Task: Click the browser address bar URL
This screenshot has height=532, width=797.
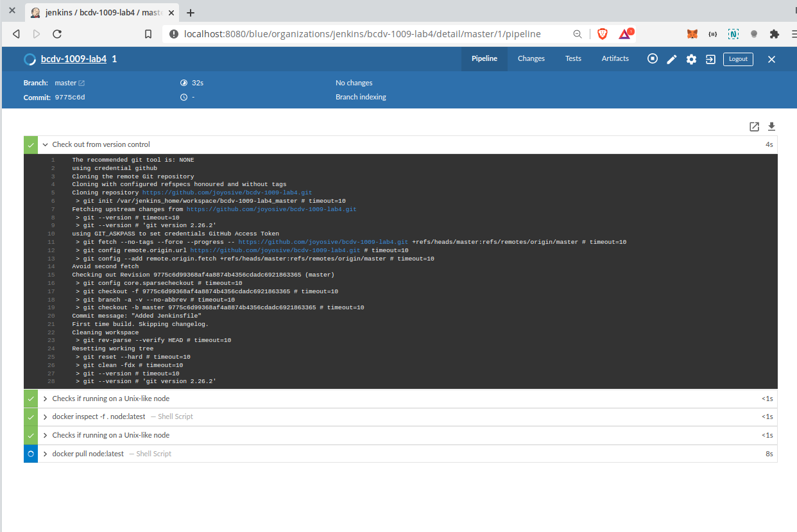Action: click(362, 34)
